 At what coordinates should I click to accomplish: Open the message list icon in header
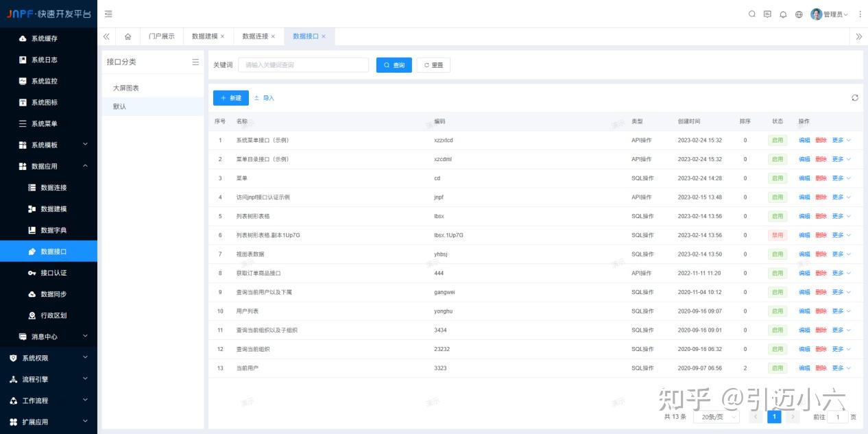click(767, 14)
